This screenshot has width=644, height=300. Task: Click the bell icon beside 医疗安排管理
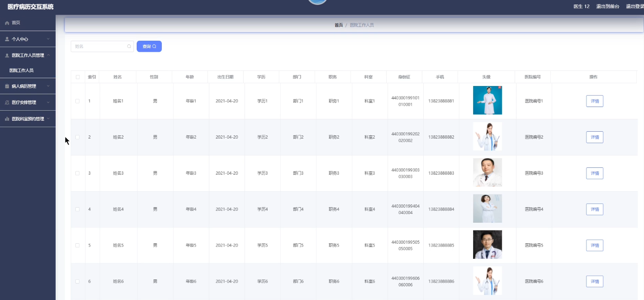[7, 102]
